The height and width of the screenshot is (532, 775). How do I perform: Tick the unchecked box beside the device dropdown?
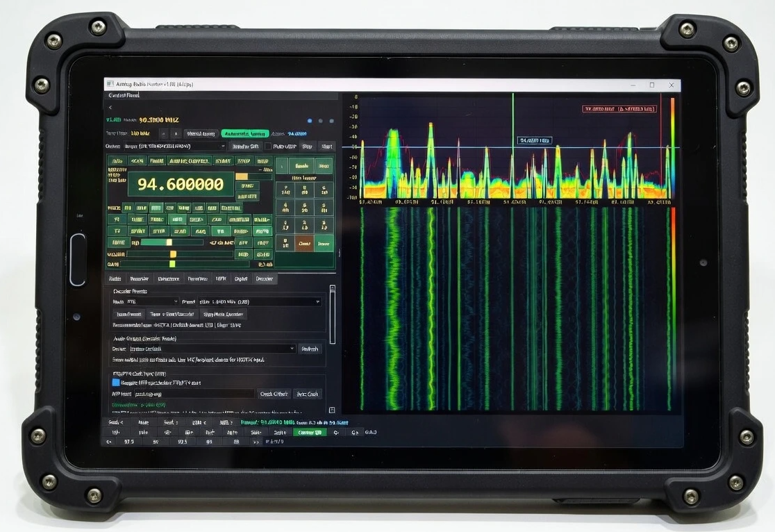click(267, 147)
